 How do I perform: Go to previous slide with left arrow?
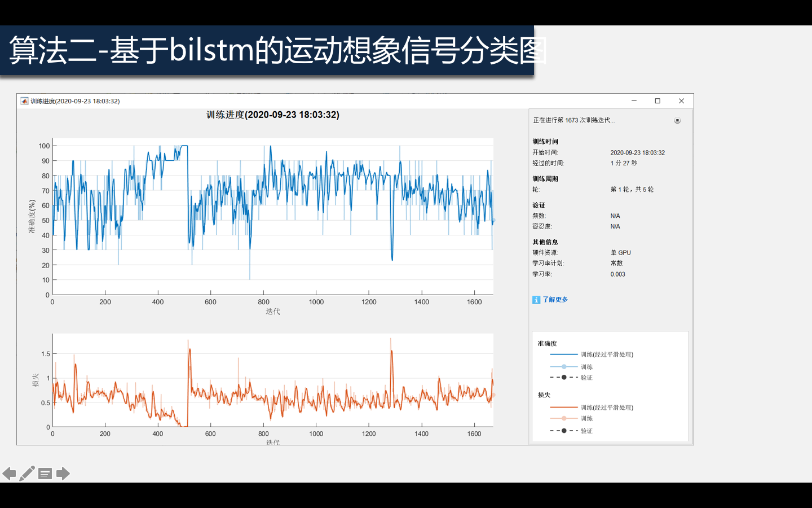pyautogui.click(x=9, y=474)
